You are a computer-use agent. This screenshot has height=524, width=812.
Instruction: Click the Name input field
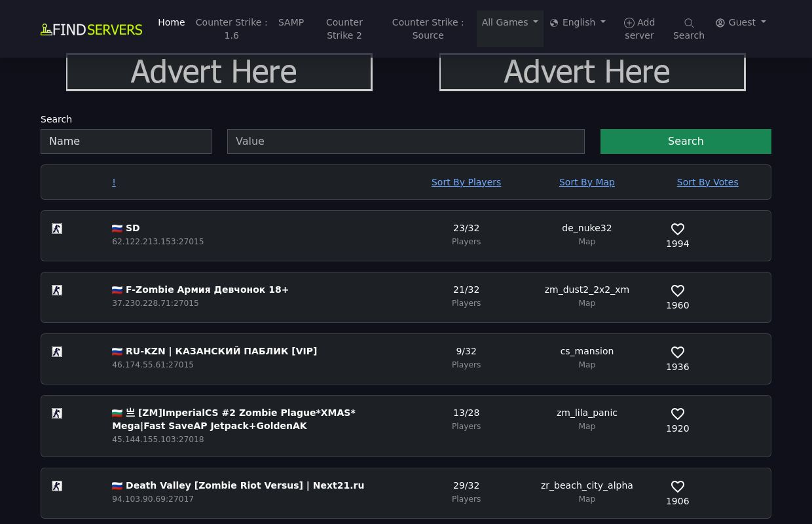(126, 141)
